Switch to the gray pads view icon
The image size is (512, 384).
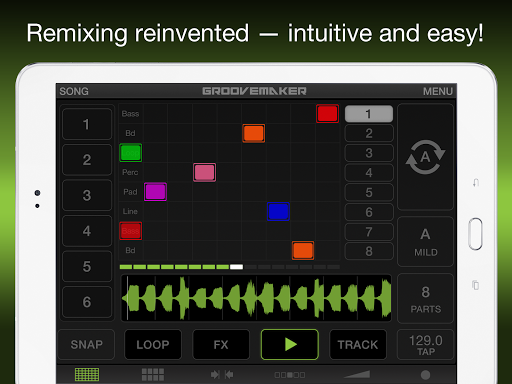coord(153,374)
